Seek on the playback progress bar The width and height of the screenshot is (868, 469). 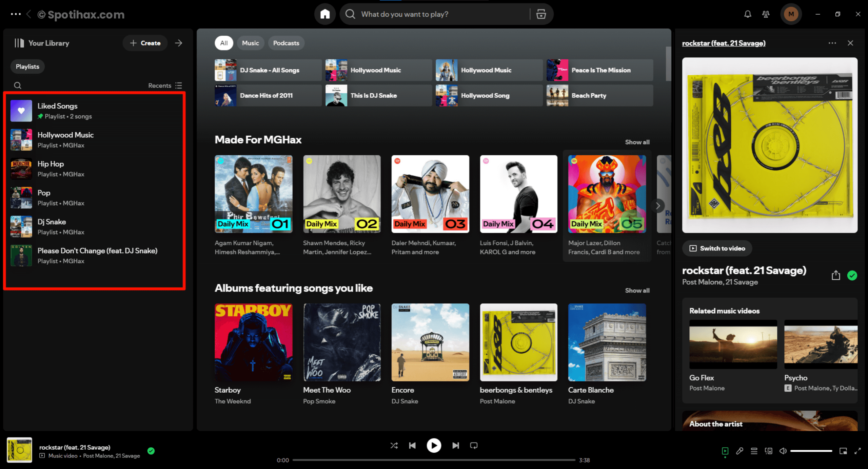point(434,460)
